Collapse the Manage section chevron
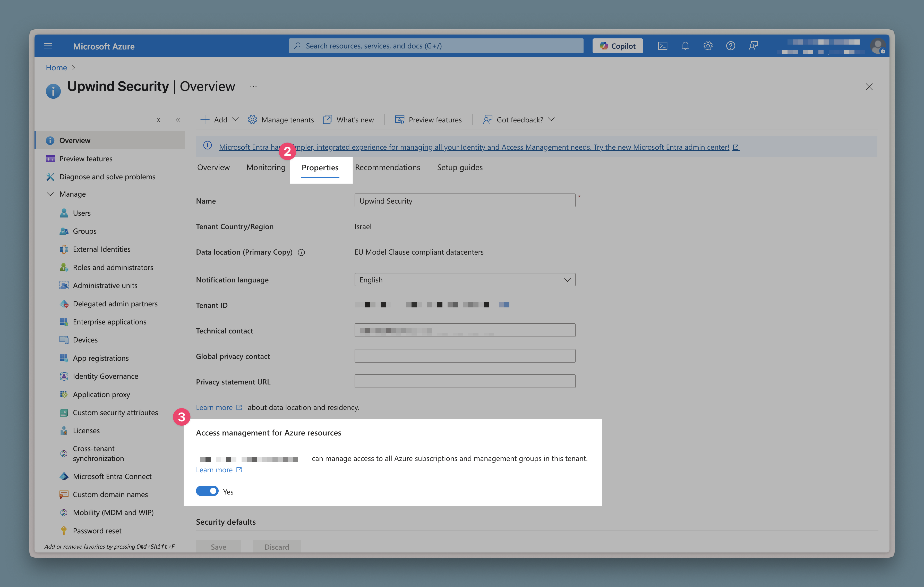 50,194
